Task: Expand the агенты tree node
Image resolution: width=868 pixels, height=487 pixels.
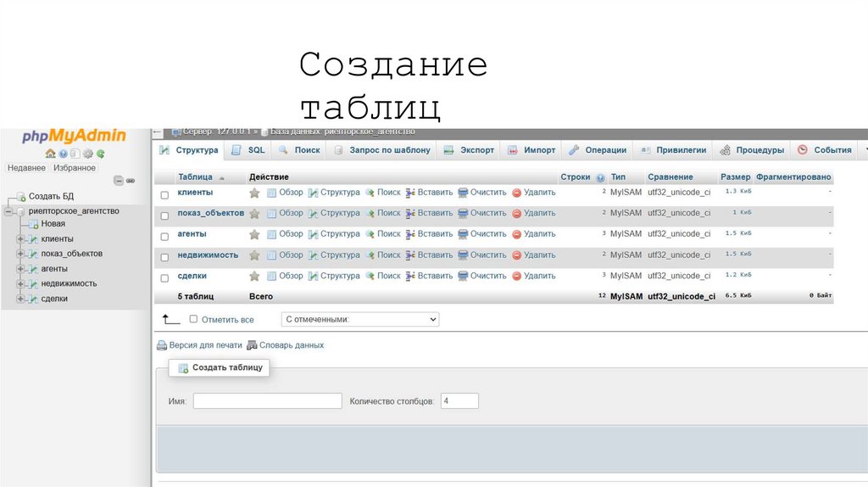Action: 20,269
